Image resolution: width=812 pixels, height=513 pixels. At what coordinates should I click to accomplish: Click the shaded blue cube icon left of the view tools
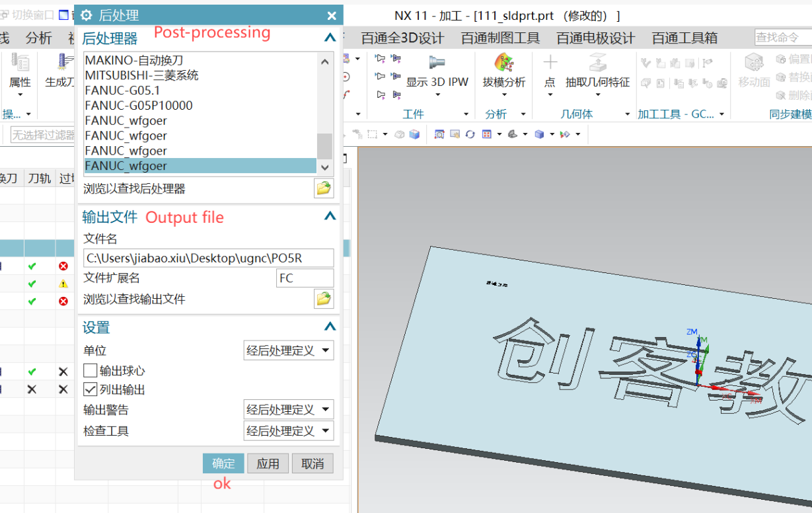tap(414, 134)
